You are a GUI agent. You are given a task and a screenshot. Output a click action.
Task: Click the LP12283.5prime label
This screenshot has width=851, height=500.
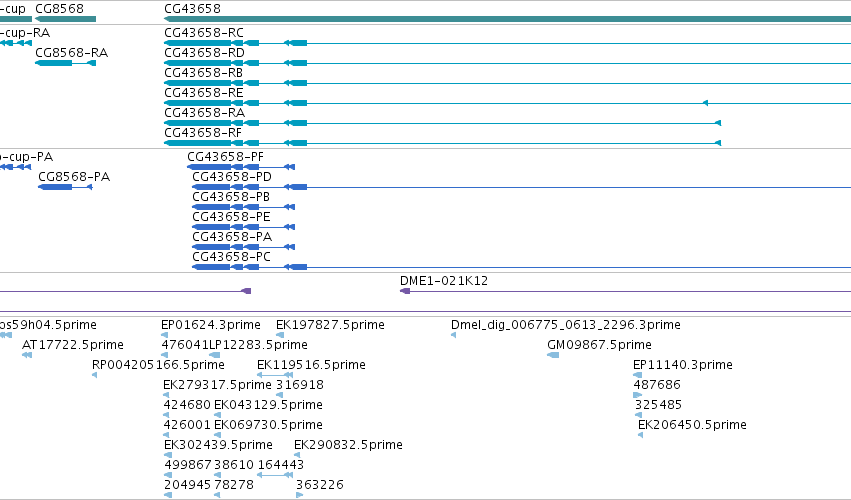258,345
